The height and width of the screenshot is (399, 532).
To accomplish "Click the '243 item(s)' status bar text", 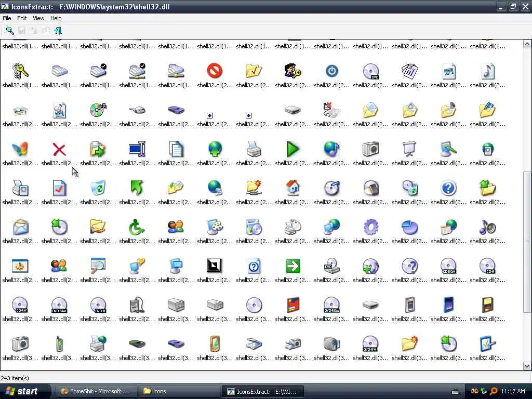I will click(x=15, y=378).
